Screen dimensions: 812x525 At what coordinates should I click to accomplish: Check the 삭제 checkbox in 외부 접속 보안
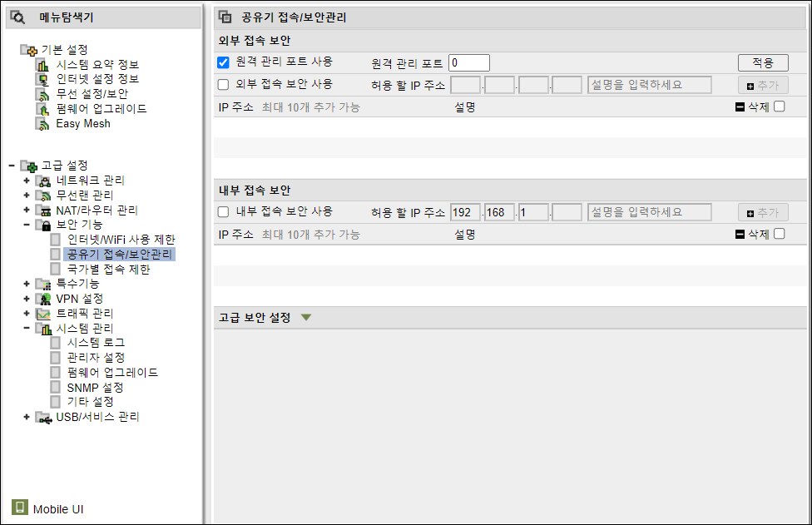pyautogui.click(x=780, y=106)
